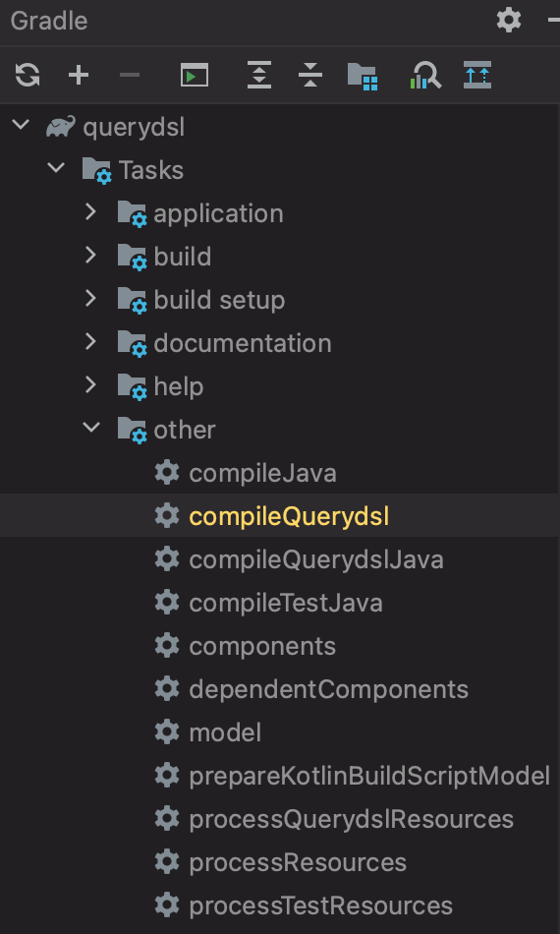Expand the documentation task group

90,342
